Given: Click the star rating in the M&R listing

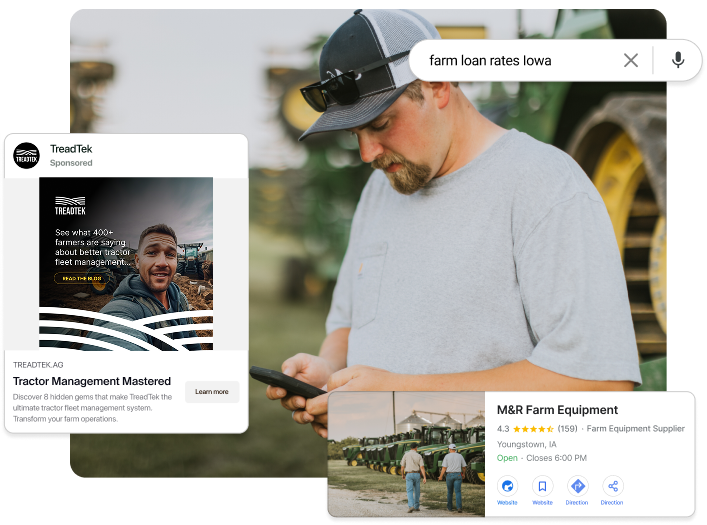Looking at the screenshot, I should click(x=533, y=429).
